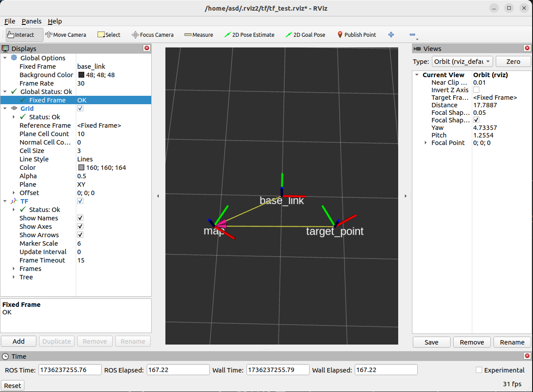
Task: Collapse the Global Status tree node
Action: (x=5, y=91)
